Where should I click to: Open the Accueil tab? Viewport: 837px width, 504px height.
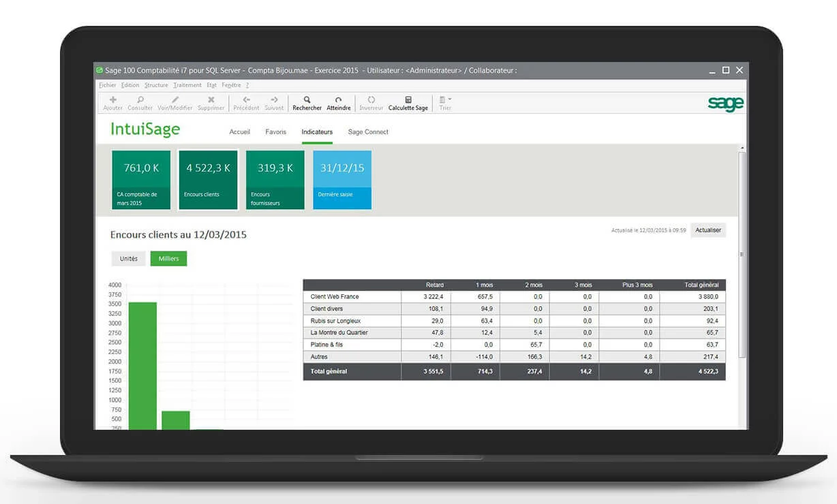(239, 131)
